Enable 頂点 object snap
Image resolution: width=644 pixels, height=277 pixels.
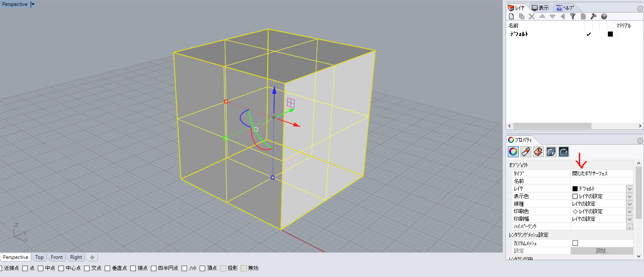click(x=203, y=268)
